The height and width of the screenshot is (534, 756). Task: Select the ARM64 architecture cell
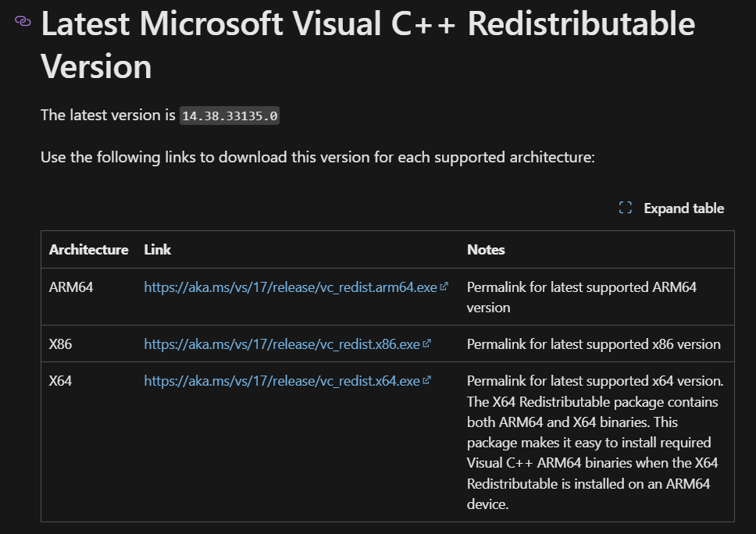[x=71, y=287]
